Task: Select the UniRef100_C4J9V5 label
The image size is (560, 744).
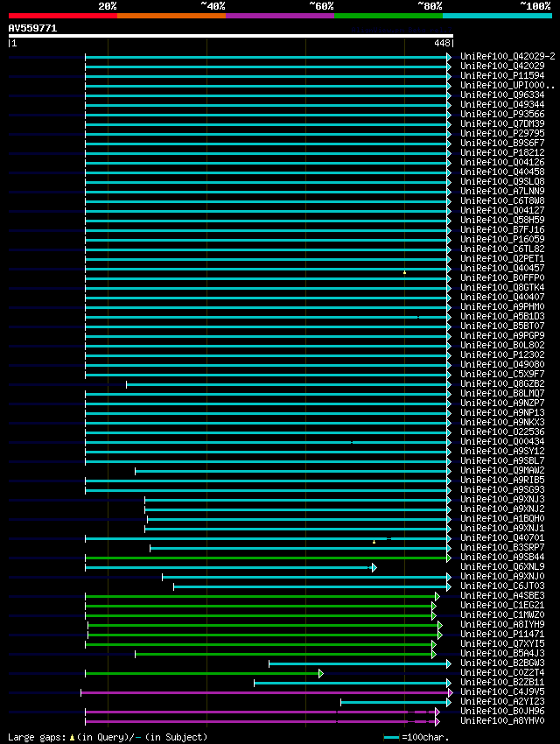Action: pyautogui.click(x=502, y=692)
